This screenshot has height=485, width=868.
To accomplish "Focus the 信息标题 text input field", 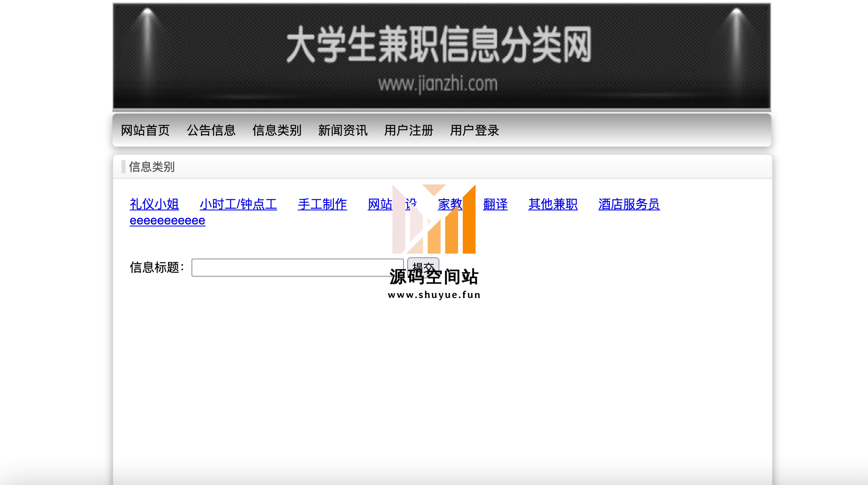I will point(298,268).
